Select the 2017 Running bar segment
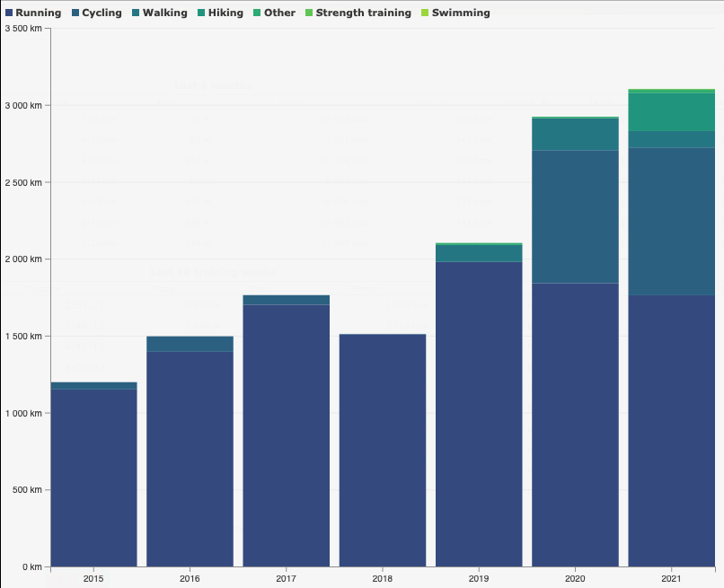The width and height of the screenshot is (724, 588). 286,435
